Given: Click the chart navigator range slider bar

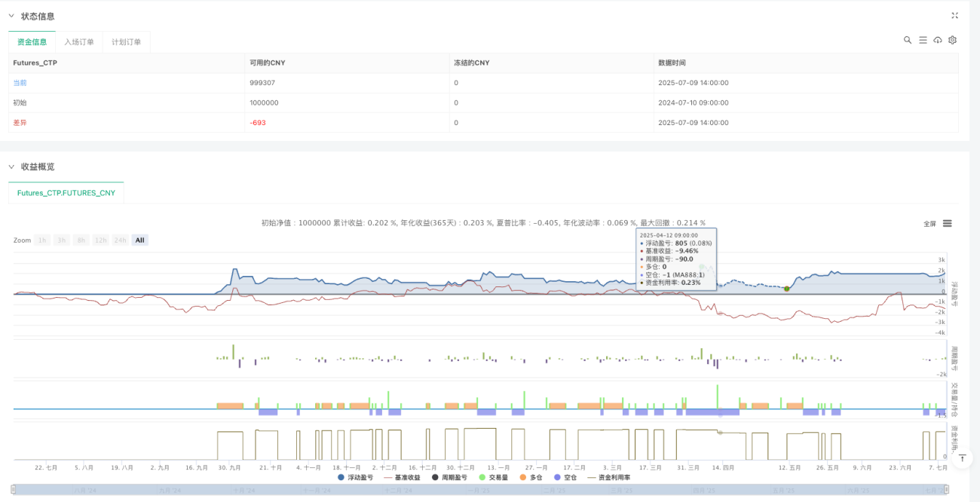Looking at the screenshot, I should click(481, 490).
